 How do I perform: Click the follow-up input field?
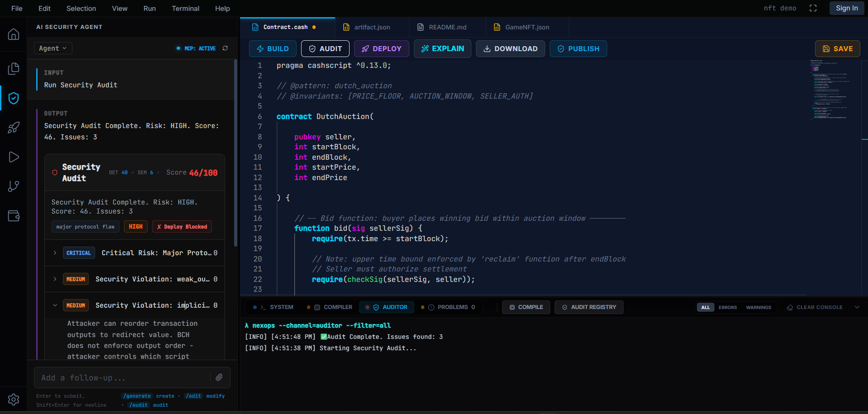122,378
